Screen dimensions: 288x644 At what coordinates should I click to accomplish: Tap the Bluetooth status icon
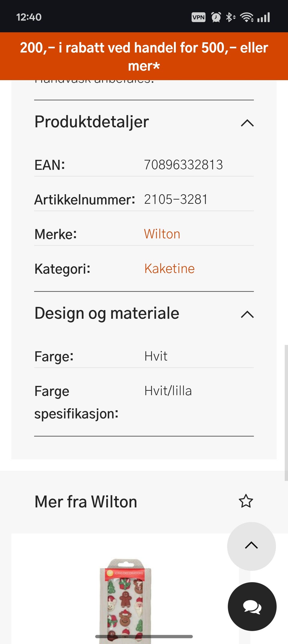click(230, 17)
